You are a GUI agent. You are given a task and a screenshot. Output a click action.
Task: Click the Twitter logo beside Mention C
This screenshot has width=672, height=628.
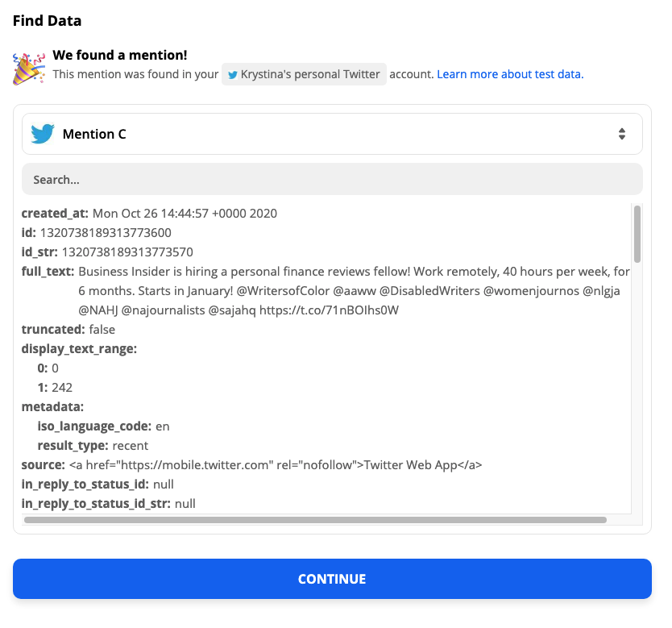(x=43, y=134)
